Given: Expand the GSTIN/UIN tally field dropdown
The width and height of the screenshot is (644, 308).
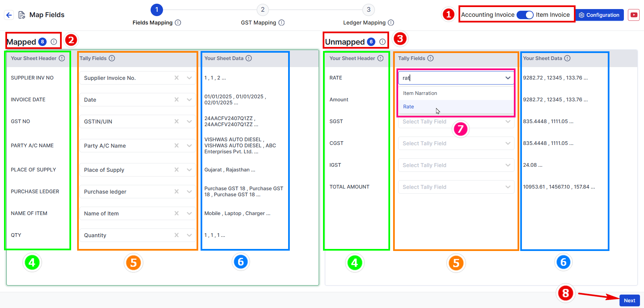Looking at the screenshot, I should pos(189,121).
